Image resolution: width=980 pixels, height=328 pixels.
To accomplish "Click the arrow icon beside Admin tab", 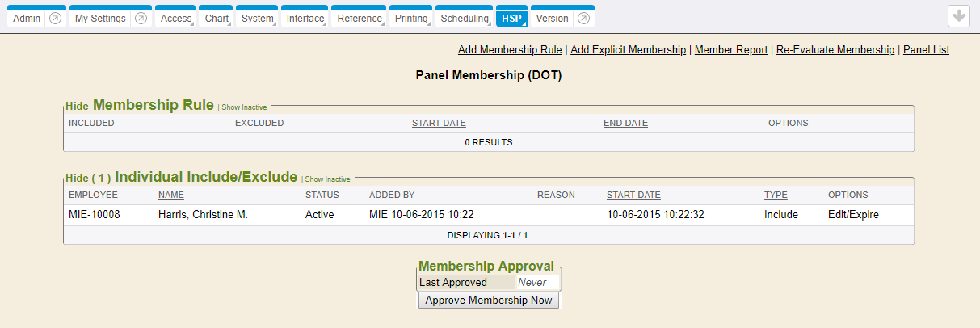I will (x=55, y=19).
